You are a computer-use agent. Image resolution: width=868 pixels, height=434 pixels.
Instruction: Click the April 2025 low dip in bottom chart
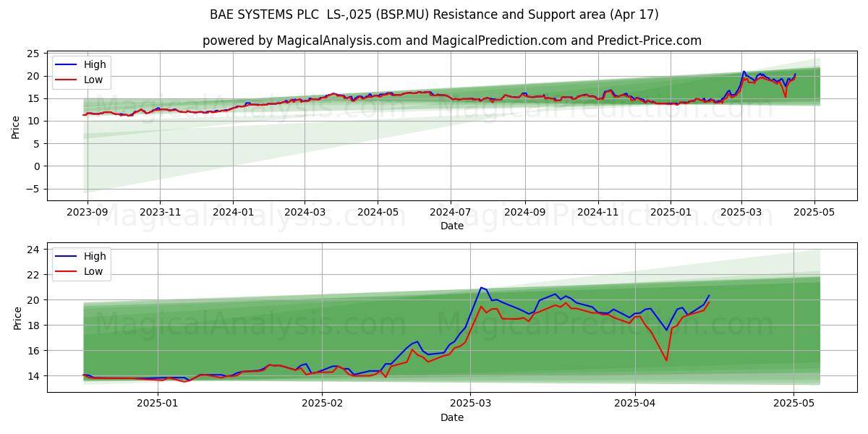[x=666, y=360]
